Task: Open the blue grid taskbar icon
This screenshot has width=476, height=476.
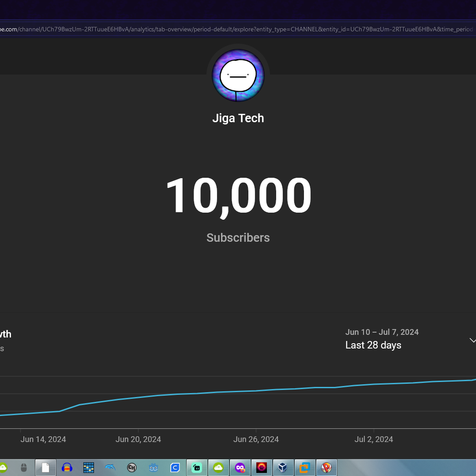Action: click(x=89, y=468)
